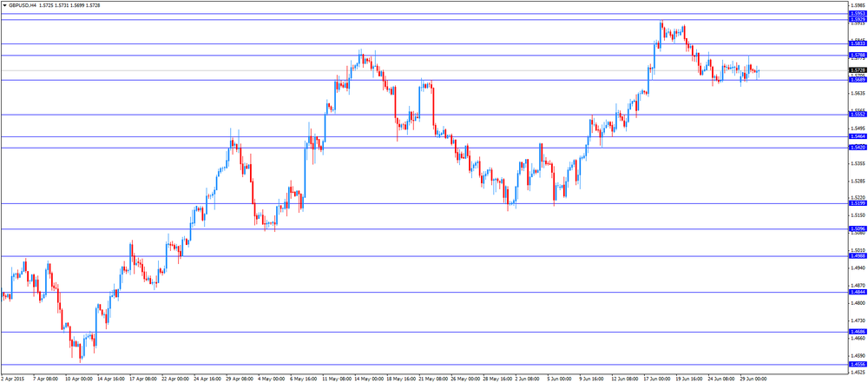The width and height of the screenshot is (868, 383).
Task: Click the 7 Apr 08:00 time label
Action: pyautogui.click(x=45, y=379)
